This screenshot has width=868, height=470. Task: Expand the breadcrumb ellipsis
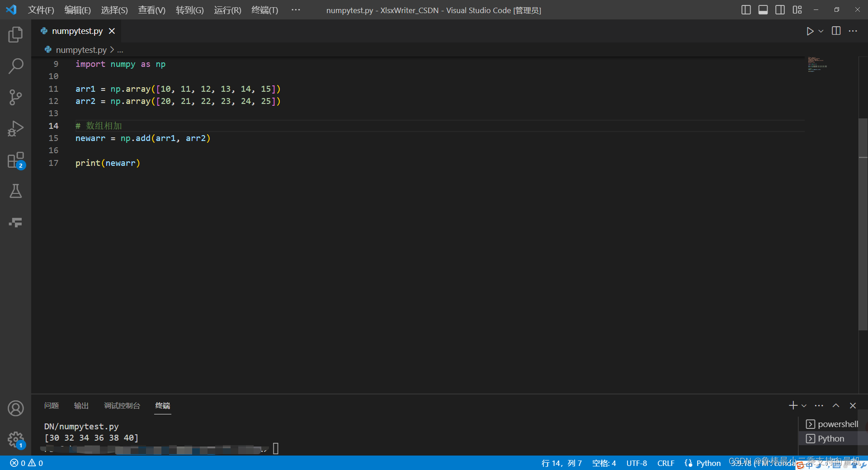[x=120, y=50]
